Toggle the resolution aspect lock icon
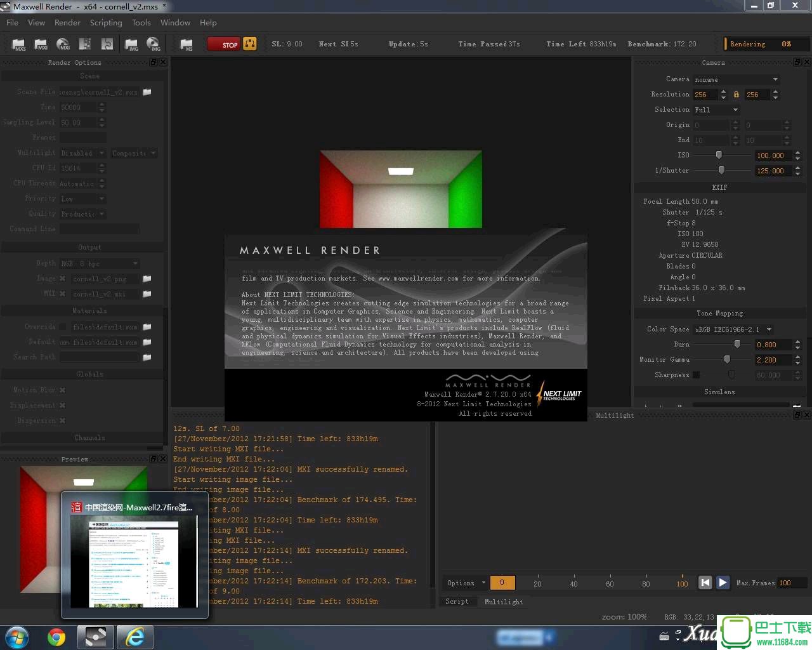 tap(737, 95)
